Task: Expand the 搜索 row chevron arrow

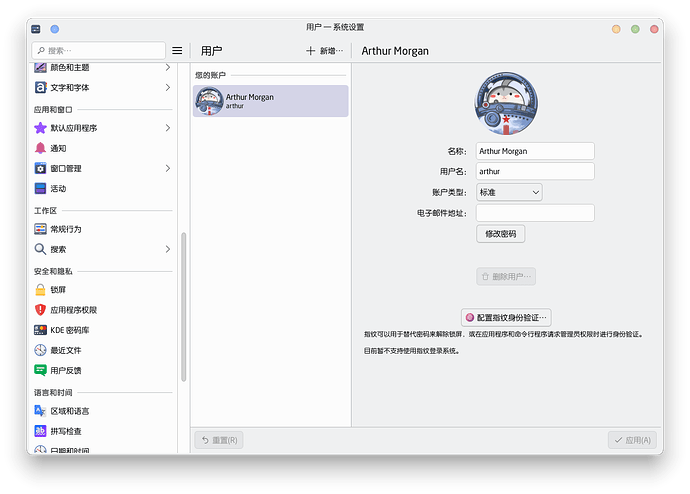Action: pyautogui.click(x=168, y=249)
